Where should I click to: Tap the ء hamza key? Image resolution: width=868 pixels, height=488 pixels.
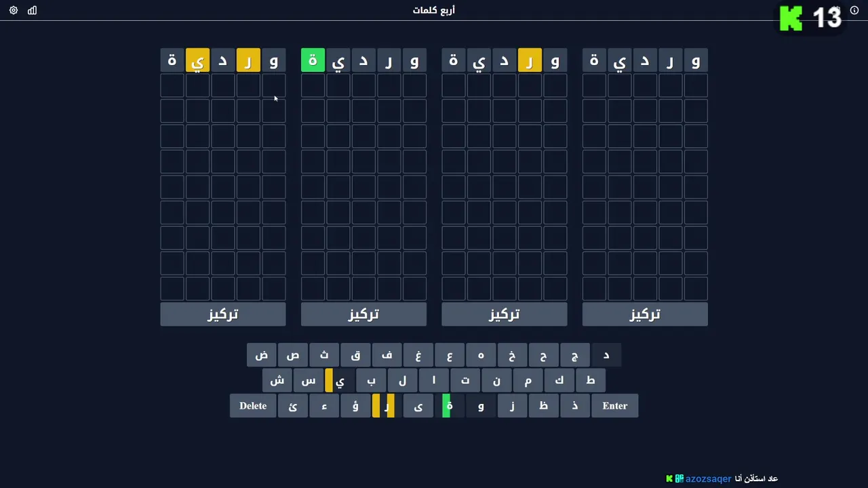click(324, 406)
